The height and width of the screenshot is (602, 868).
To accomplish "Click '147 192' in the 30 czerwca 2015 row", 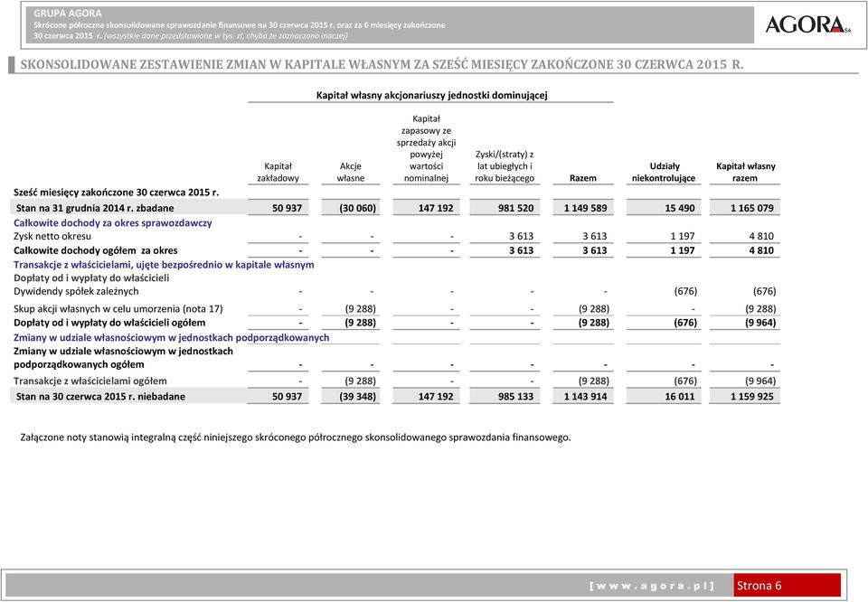I will click(x=436, y=396).
